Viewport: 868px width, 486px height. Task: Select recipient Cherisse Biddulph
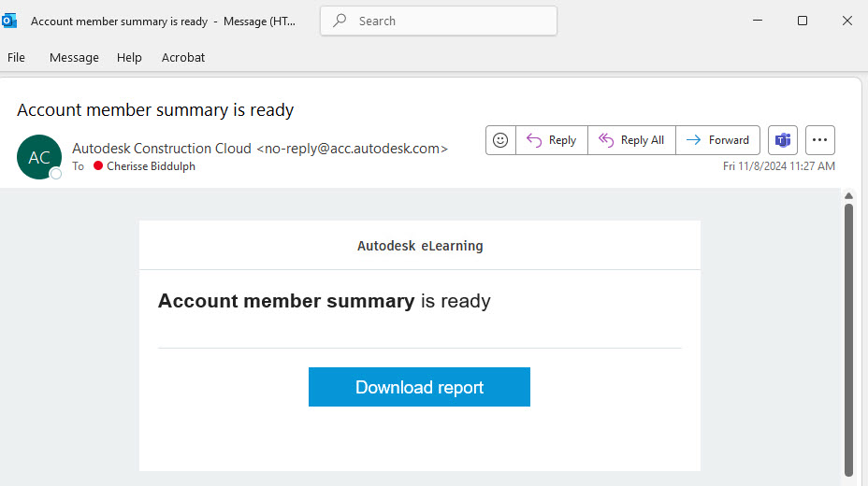click(151, 166)
